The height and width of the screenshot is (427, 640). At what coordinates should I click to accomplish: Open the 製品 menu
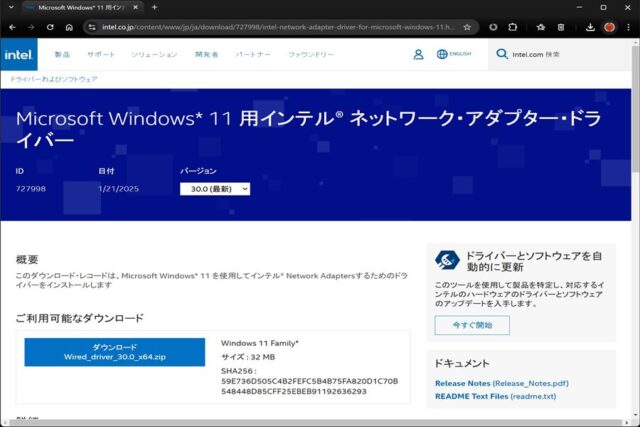pyautogui.click(x=62, y=54)
